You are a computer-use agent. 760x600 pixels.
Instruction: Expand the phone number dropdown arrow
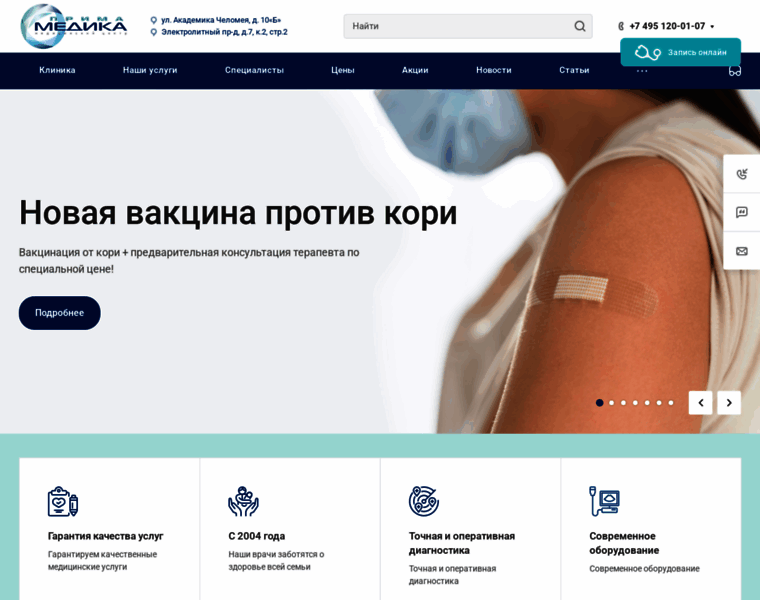tap(712, 27)
